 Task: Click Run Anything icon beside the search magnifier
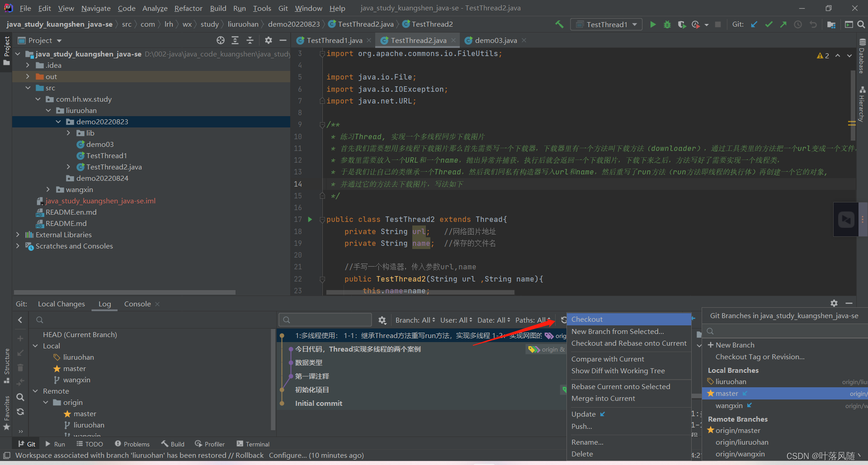pos(849,24)
